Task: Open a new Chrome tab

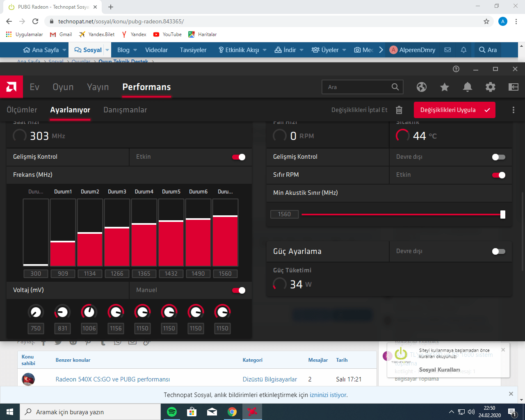Action: (111, 7)
